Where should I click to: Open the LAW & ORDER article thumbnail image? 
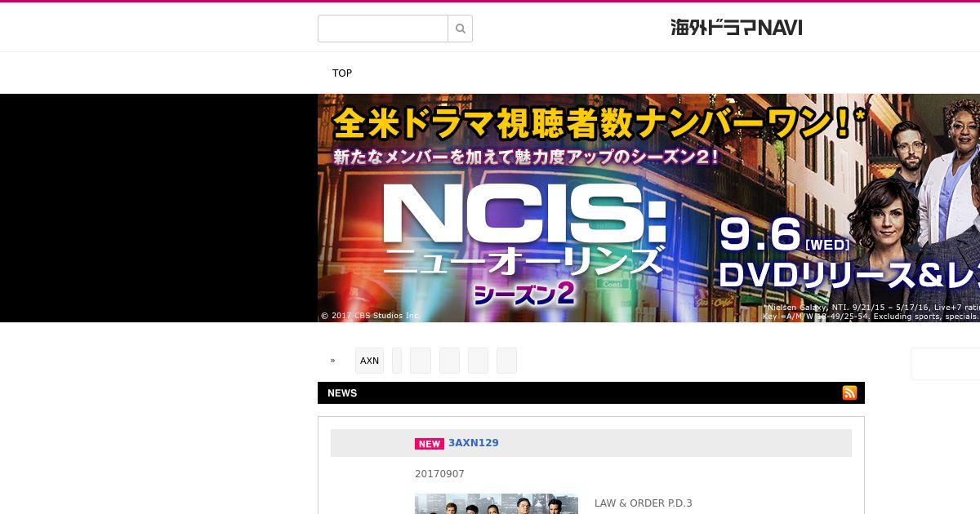[x=497, y=503]
